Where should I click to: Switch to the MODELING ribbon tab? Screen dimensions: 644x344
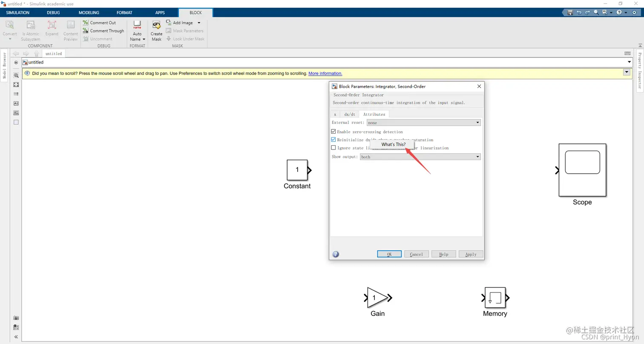tap(89, 13)
